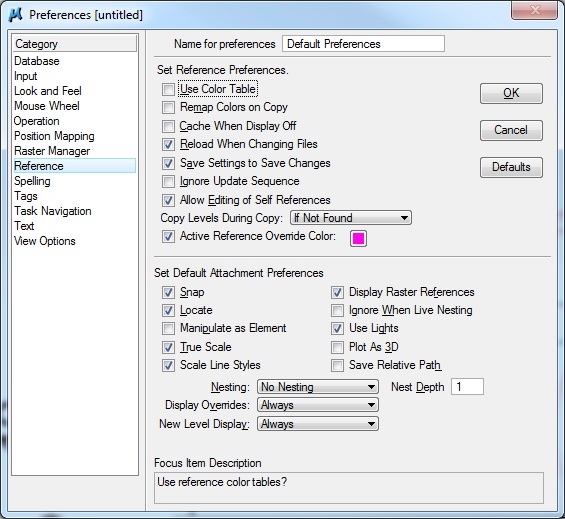The height and width of the screenshot is (519, 565).
Task: Toggle Cache When Display Off checkbox
Action: pos(168,126)
